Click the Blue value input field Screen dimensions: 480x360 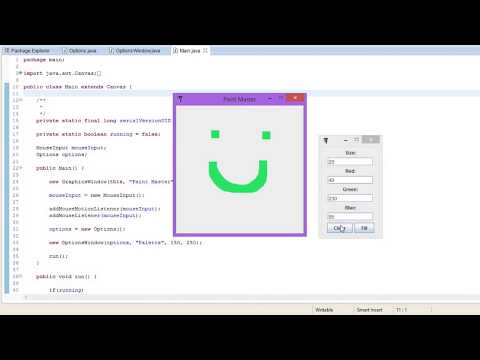350,216
